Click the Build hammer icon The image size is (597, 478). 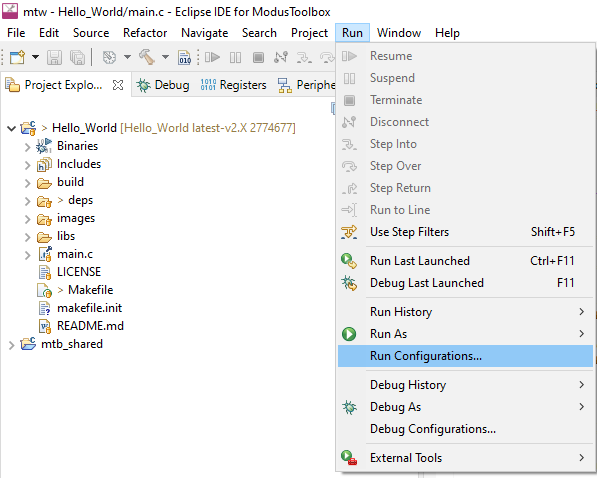click(x=147, y=58)
